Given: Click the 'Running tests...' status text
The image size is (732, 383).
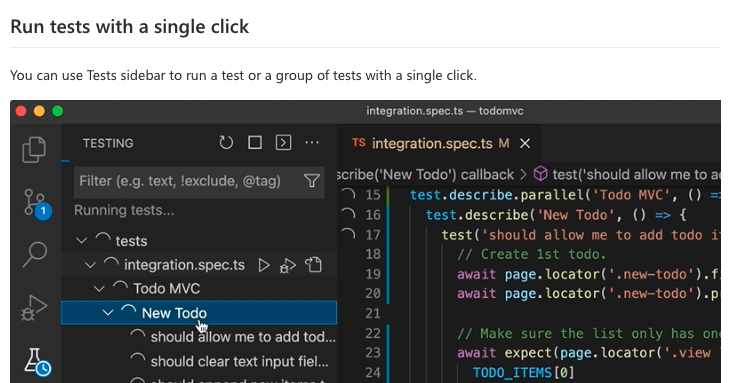Looking at the screenshot, I should tap(124, 211).
